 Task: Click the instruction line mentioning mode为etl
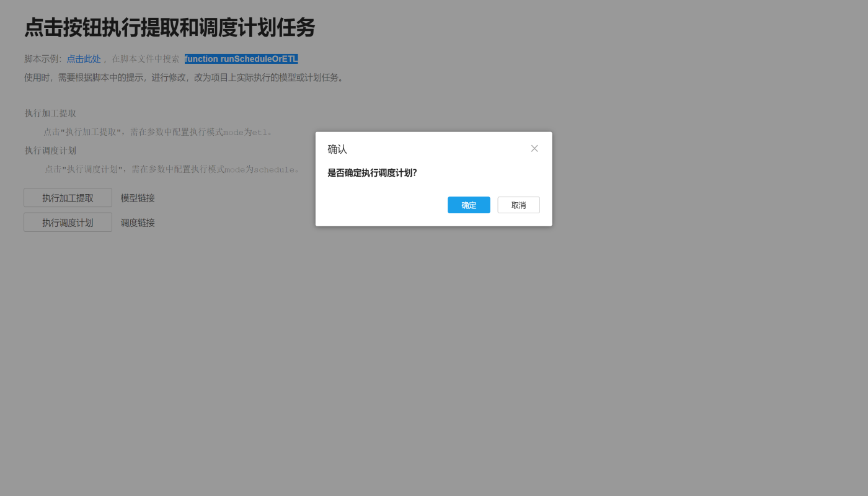(158, 132)
